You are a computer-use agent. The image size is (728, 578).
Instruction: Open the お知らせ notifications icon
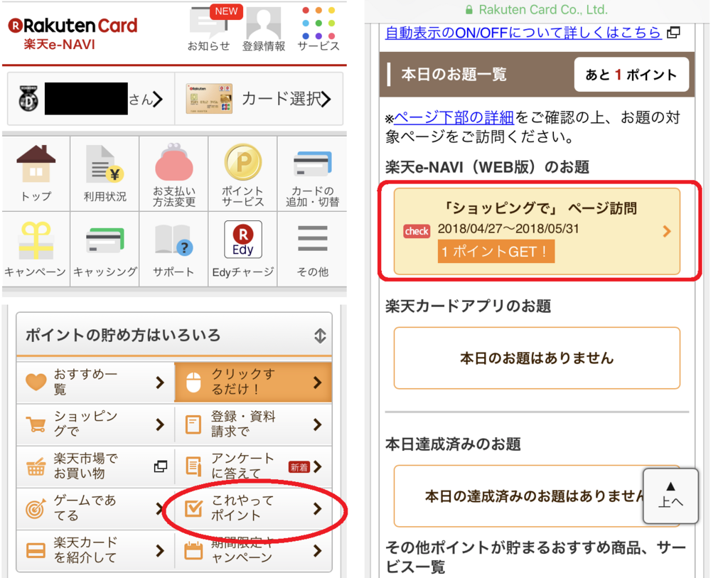coord(209,28)
